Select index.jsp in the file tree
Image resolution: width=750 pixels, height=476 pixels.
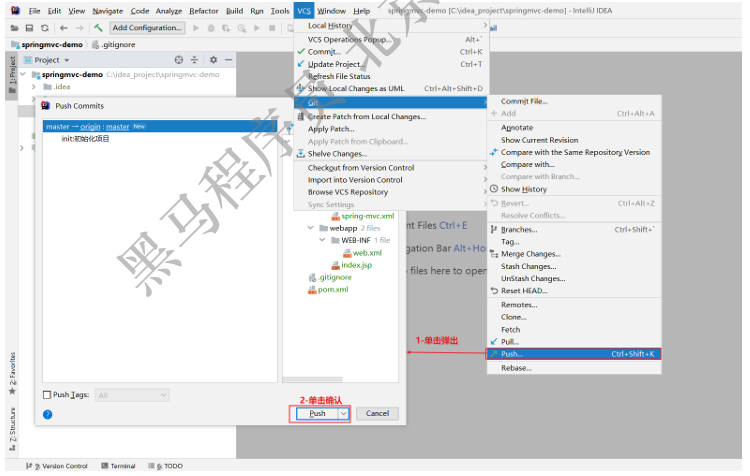(x=356, y=265)
